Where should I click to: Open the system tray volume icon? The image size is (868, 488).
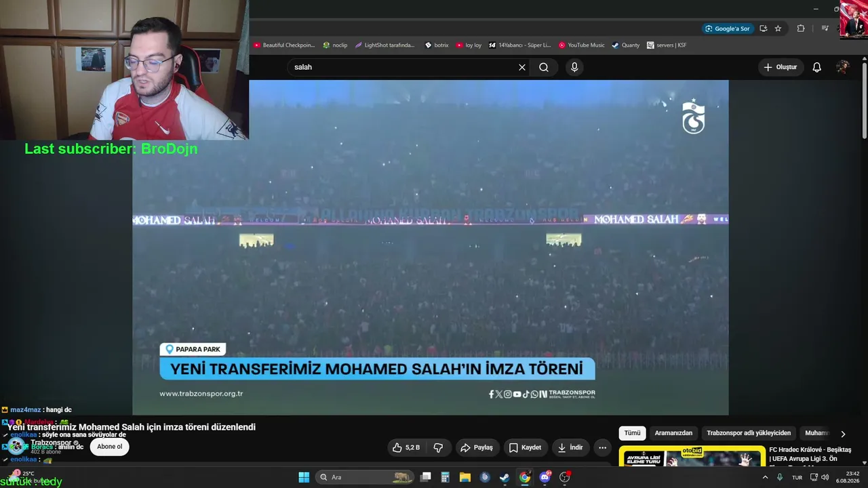(x=825, y=477)
